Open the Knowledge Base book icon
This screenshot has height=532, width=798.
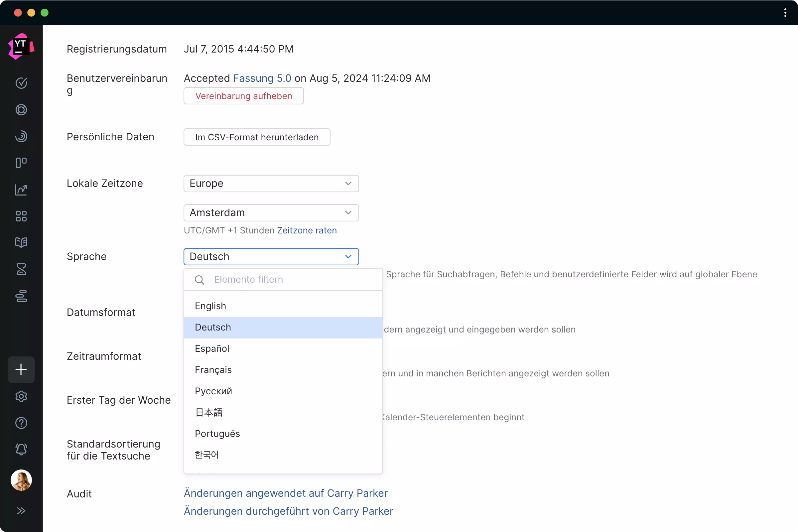pos(21,243)
